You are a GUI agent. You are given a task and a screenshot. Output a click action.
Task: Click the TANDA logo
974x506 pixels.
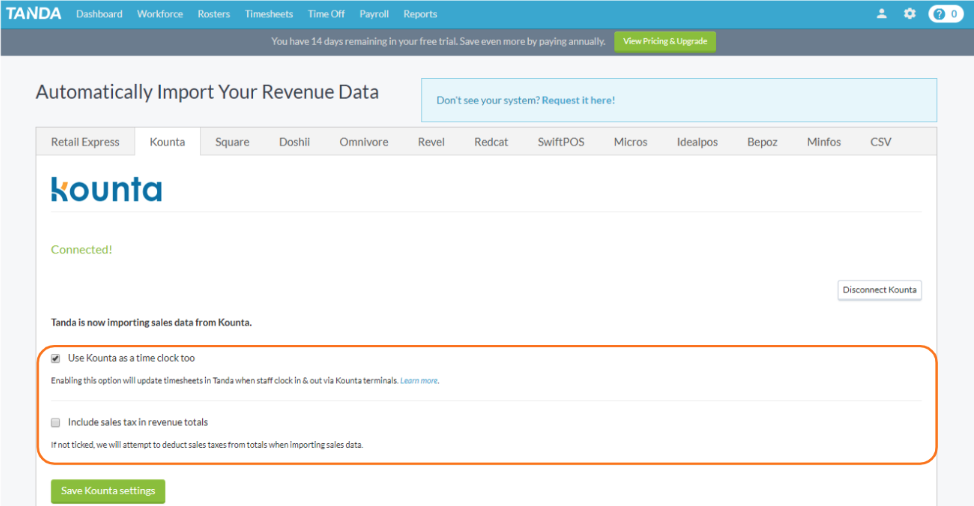click(x=34, y=14)
